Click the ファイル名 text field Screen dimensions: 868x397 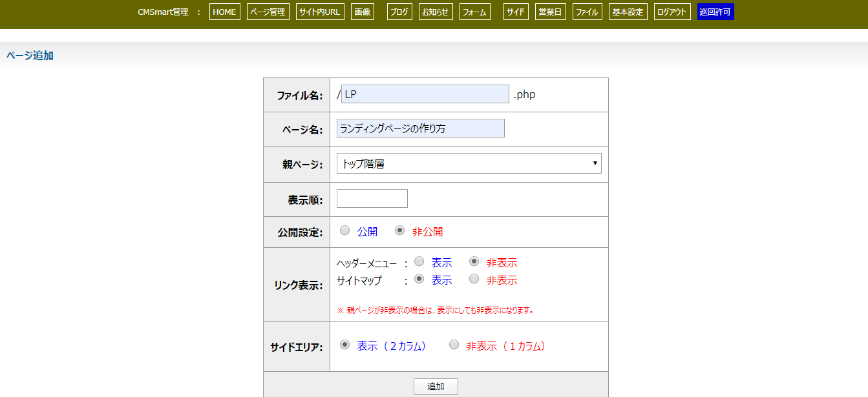[x=425, y=94]
